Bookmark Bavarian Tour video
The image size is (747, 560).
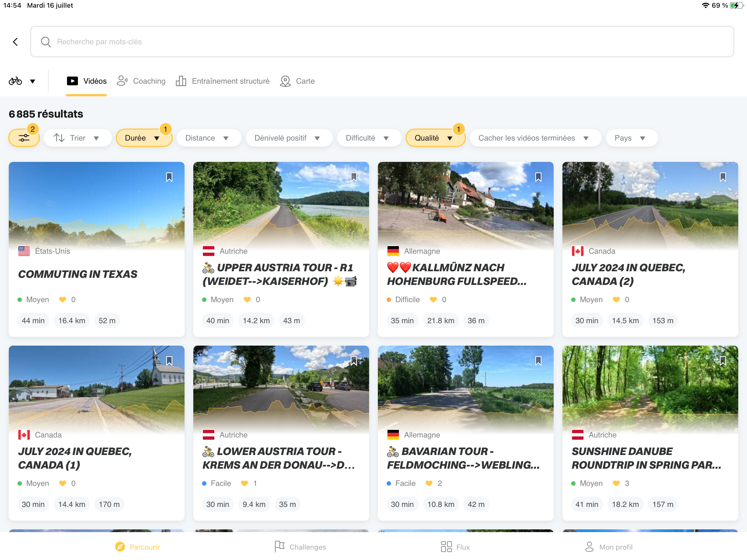pos(538,361)
